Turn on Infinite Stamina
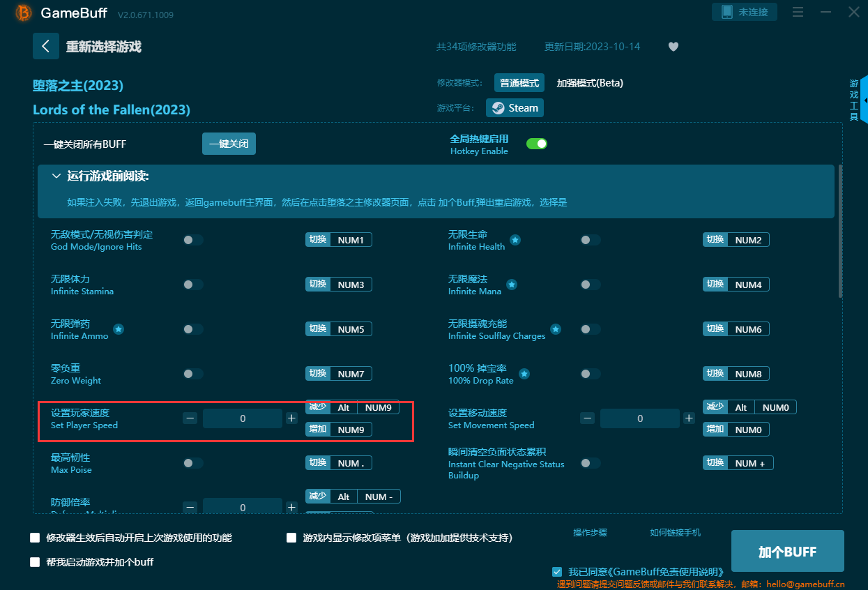This screenshot has width=868, height=590. pyautogui.click(x=193, y=285)
